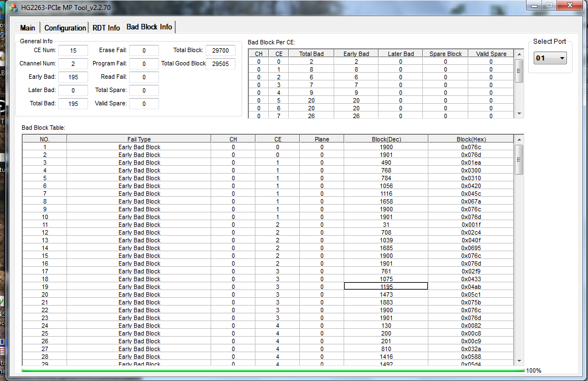Minimize the HG2263-PCIe MP Tool window
Image resolution: width=588 pixels, height=381 pixels.
click(x=534, y=5)
